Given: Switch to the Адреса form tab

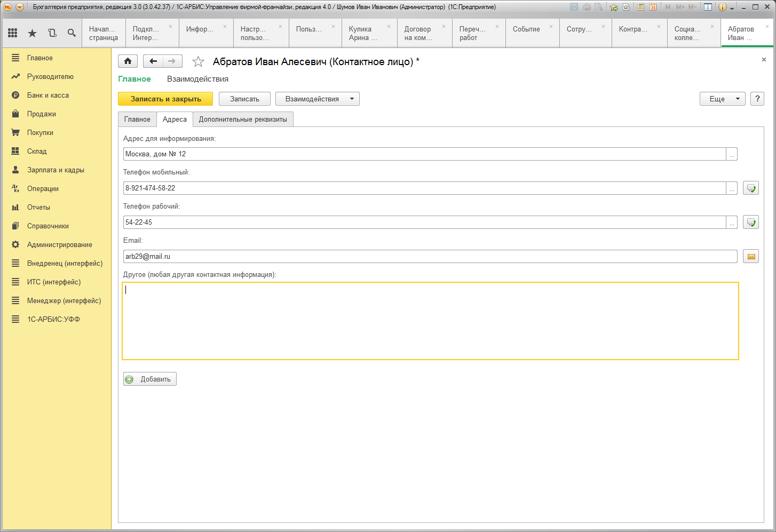Looking at the screenshot, I should click(x=175, y=120).
